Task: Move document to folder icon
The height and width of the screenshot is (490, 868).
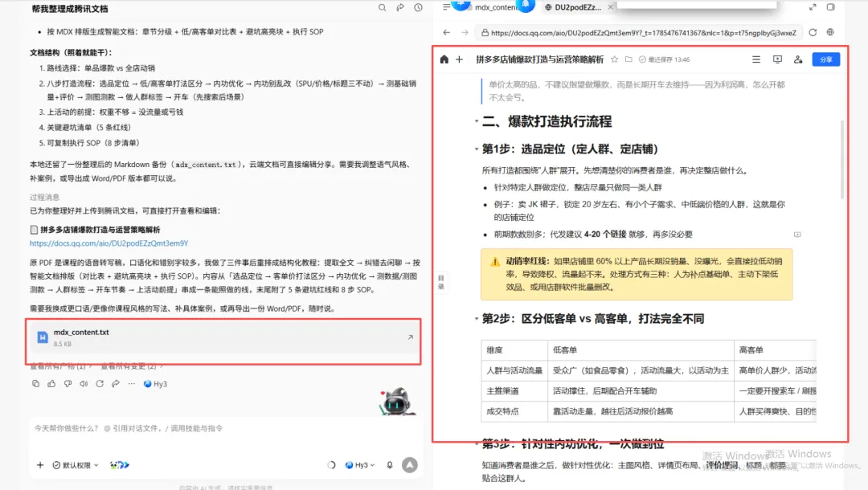Action: click(x=628, y=59)
